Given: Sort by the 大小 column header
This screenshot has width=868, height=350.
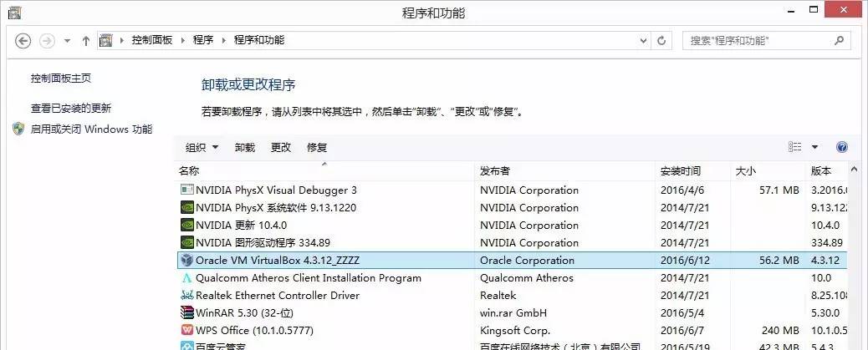Looking at the screenshot, I should pyautogui.click(x=768, y=171).
